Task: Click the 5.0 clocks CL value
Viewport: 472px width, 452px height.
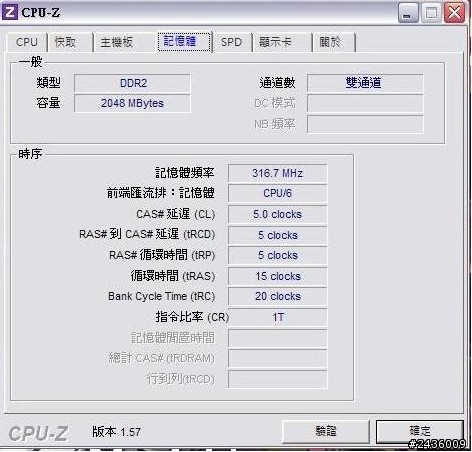Action: [277, 214]
